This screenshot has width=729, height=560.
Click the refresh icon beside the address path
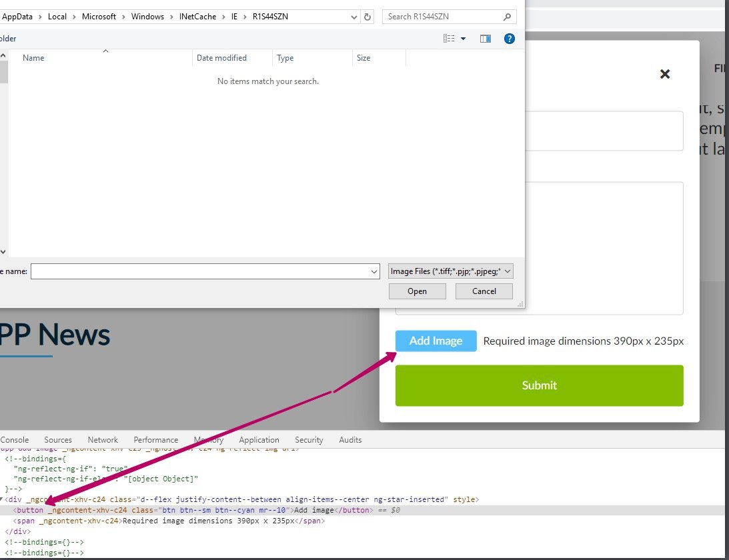[368, 17]
